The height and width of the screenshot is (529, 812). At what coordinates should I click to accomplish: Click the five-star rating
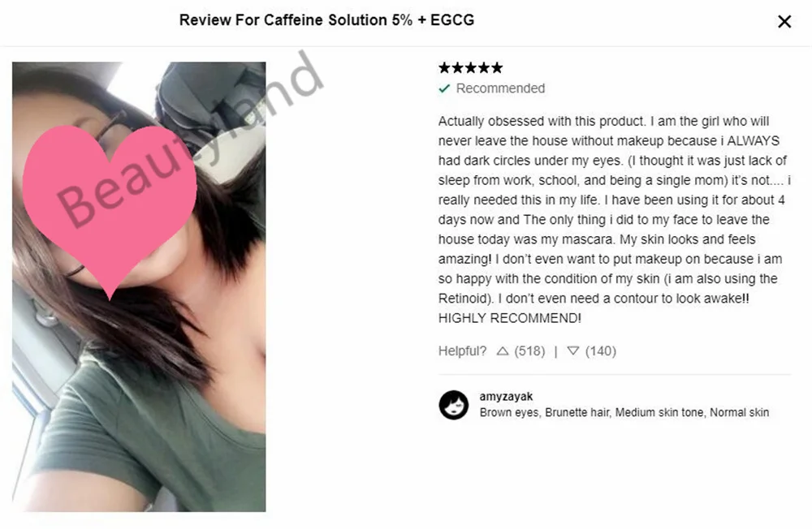coord(470,67)
